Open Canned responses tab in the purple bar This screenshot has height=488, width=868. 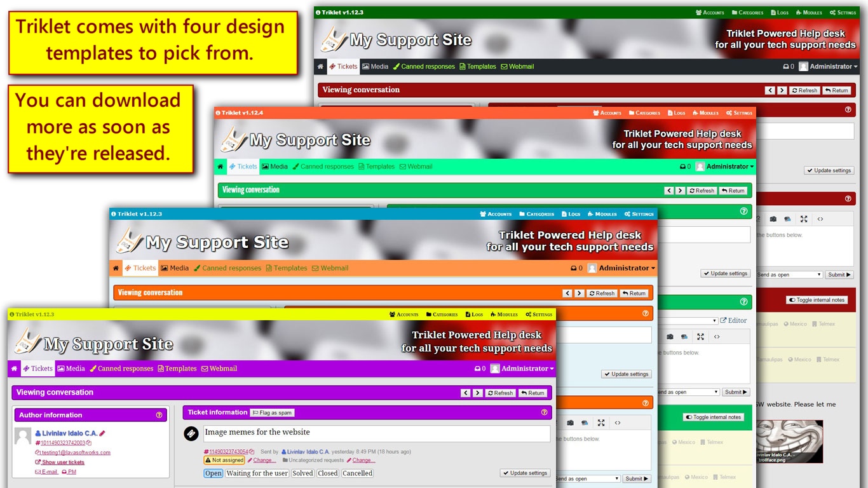[x=121, y=369]
